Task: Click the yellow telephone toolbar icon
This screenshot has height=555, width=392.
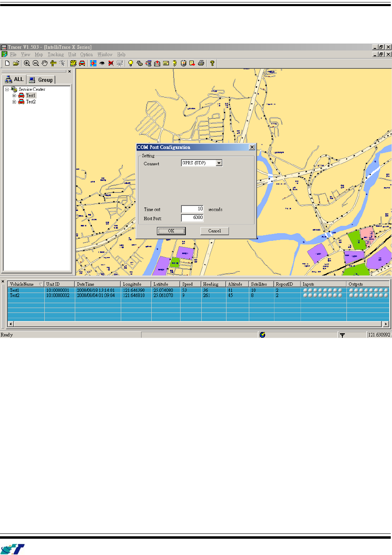Action: click(73, 63)
